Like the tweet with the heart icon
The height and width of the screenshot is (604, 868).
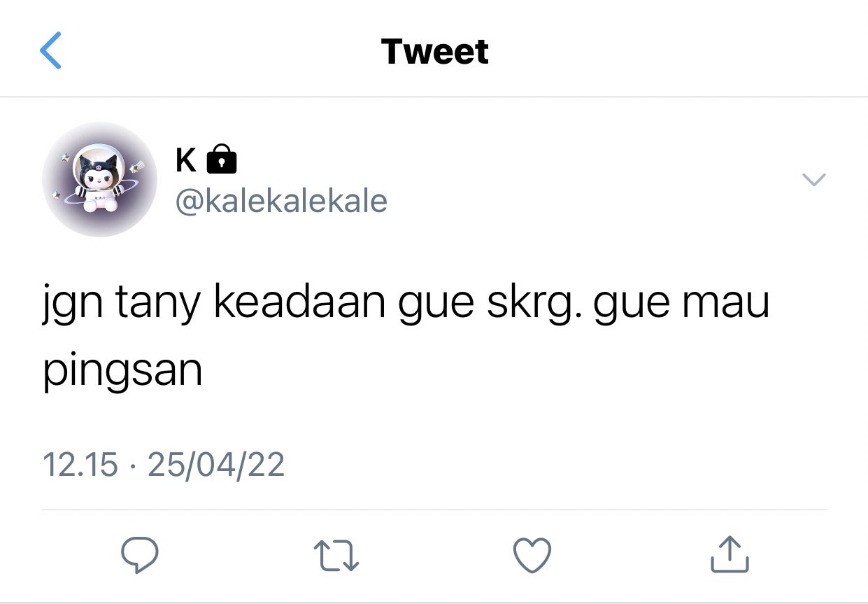coord(532,556)
